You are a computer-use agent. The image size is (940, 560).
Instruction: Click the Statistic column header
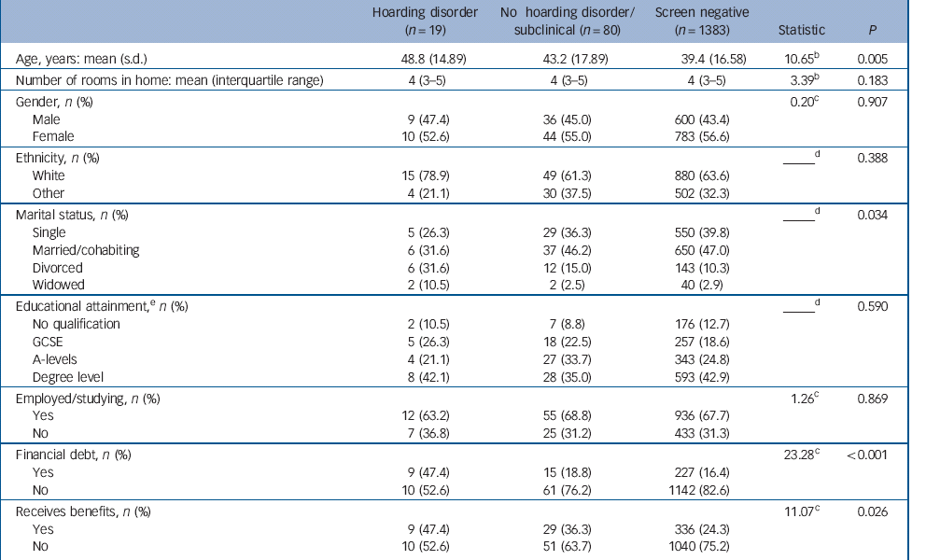[802, 30]
